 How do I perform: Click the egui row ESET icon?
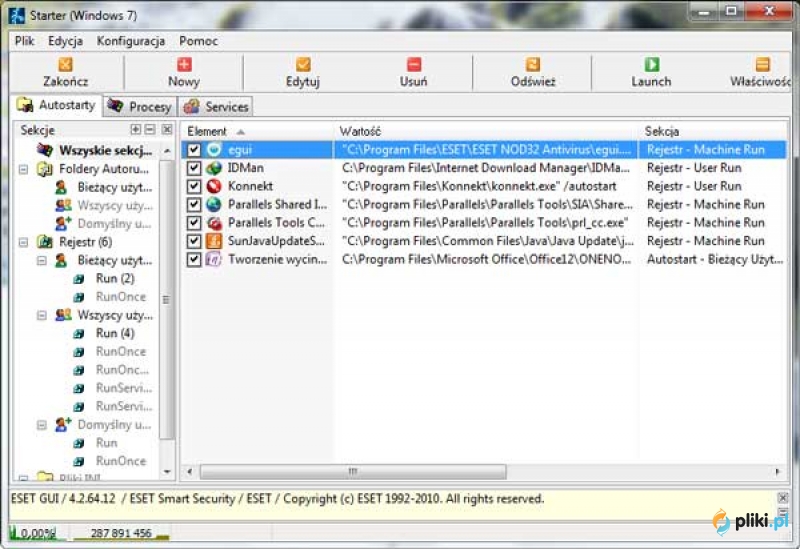pos(214,149)
